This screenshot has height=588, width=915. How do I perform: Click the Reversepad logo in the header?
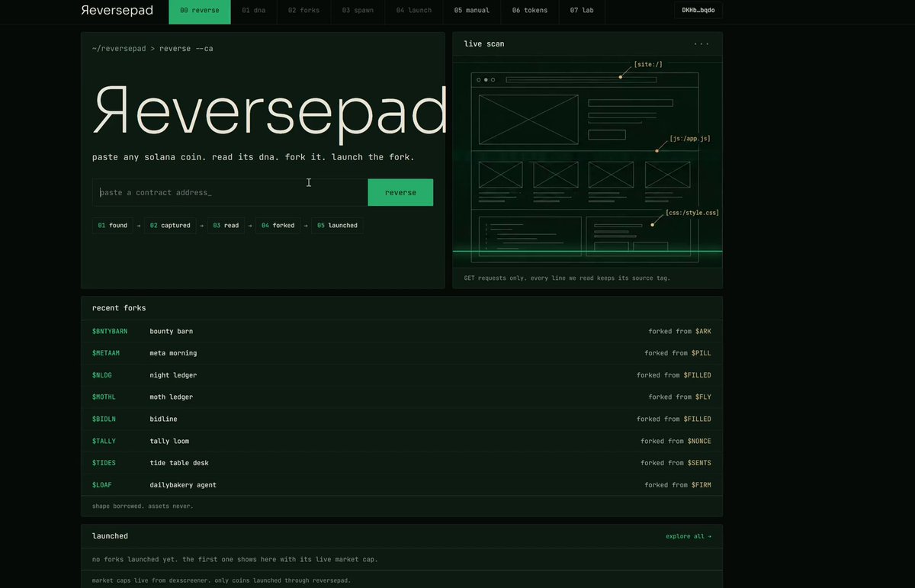pyautogui.click(x=117, y=11)
